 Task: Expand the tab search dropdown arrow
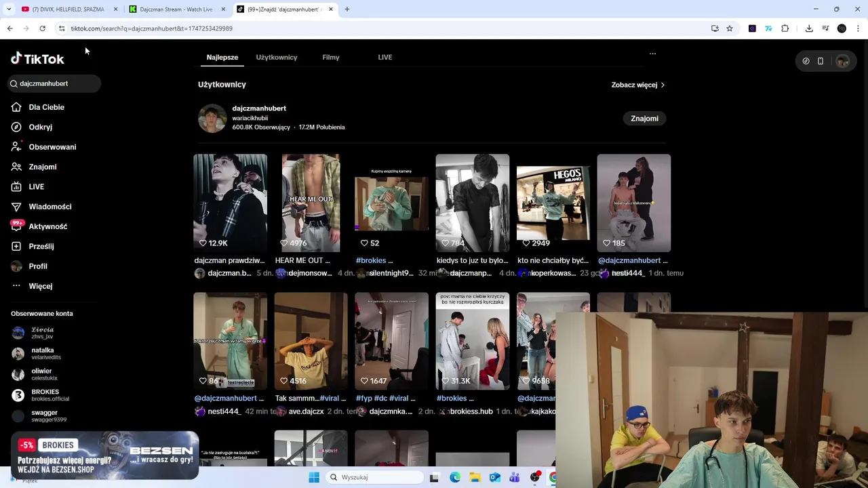click(9, 9)
